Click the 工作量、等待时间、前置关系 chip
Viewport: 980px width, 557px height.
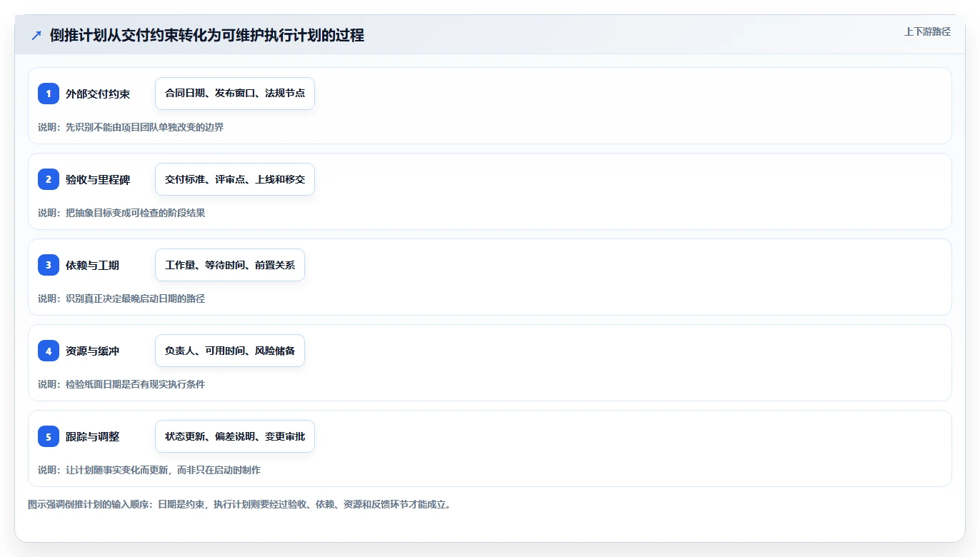(x=230, y=265)
